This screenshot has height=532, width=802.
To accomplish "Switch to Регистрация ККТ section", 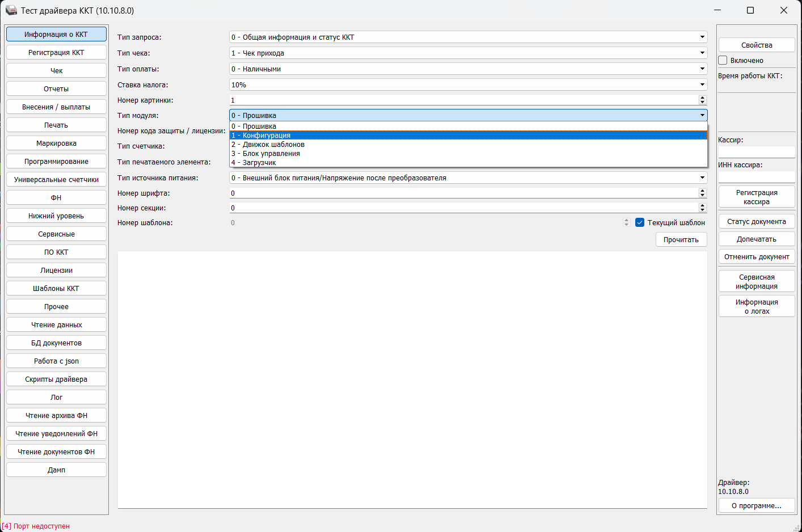I will tap(56, 52).
